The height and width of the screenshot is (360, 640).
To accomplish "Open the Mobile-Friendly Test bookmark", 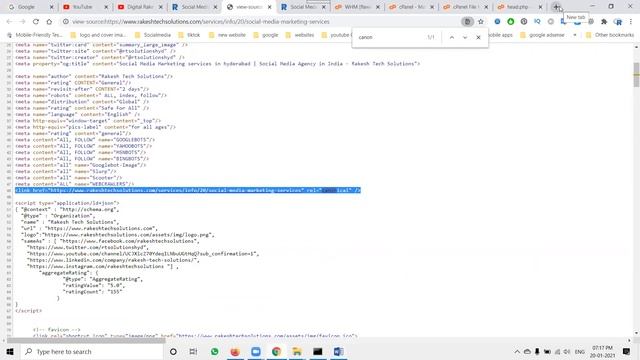I will click(35, 35).
